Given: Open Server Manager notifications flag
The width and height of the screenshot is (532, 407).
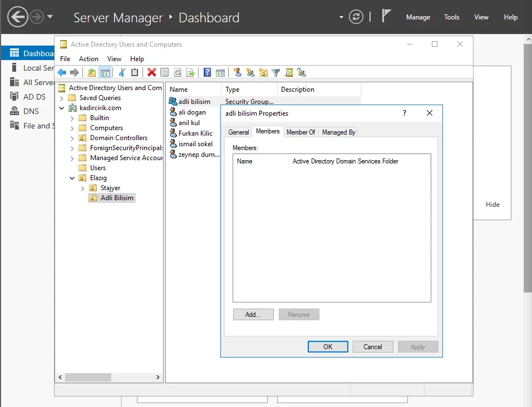Looking at the screenshot, I should tap(386, 16).
